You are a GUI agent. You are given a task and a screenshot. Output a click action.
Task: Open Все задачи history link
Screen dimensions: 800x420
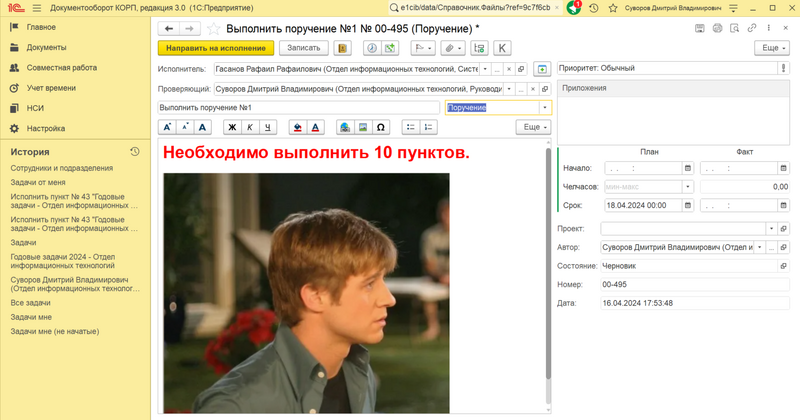pyautogui.click(x=30, y=303)
